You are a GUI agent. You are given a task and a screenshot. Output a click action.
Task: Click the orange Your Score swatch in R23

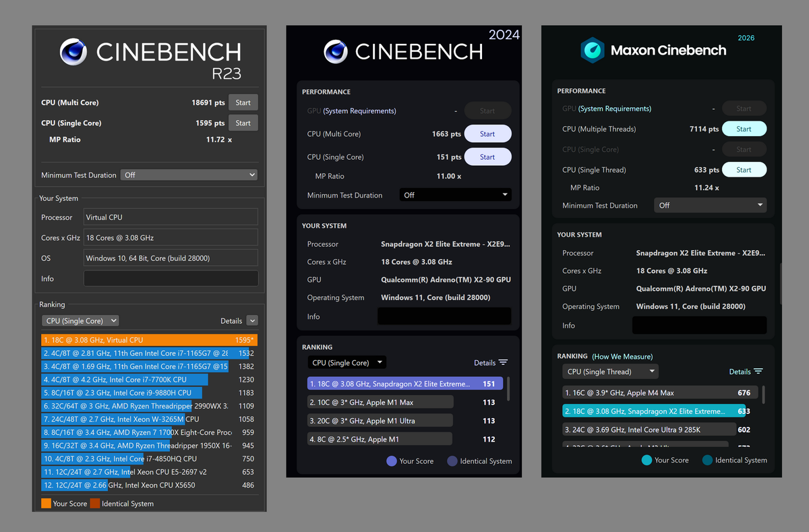tap(46, 504)
